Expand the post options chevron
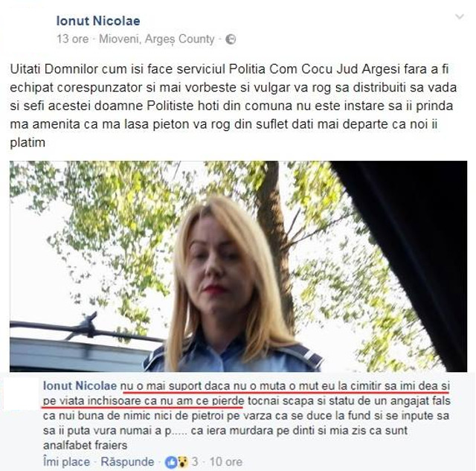This screenshot has width=476, height=471. (x=460, y=16)
